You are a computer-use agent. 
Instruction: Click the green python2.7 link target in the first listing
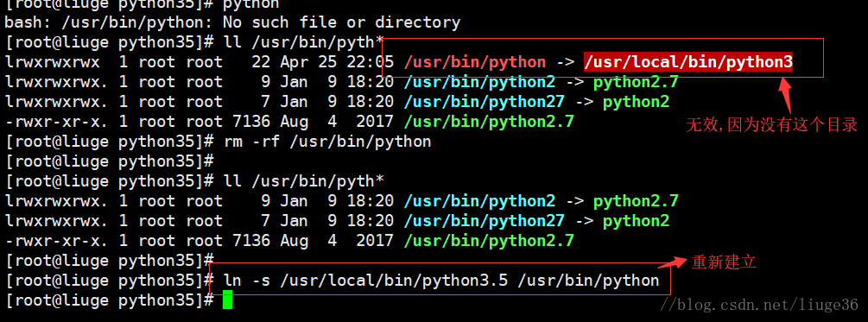[x=636, y=82]
